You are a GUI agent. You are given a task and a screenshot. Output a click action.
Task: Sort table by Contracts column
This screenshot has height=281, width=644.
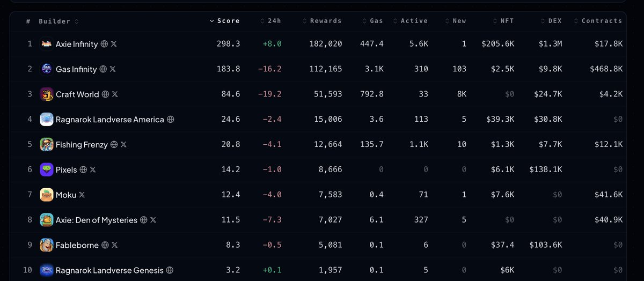tap(598, 21)
